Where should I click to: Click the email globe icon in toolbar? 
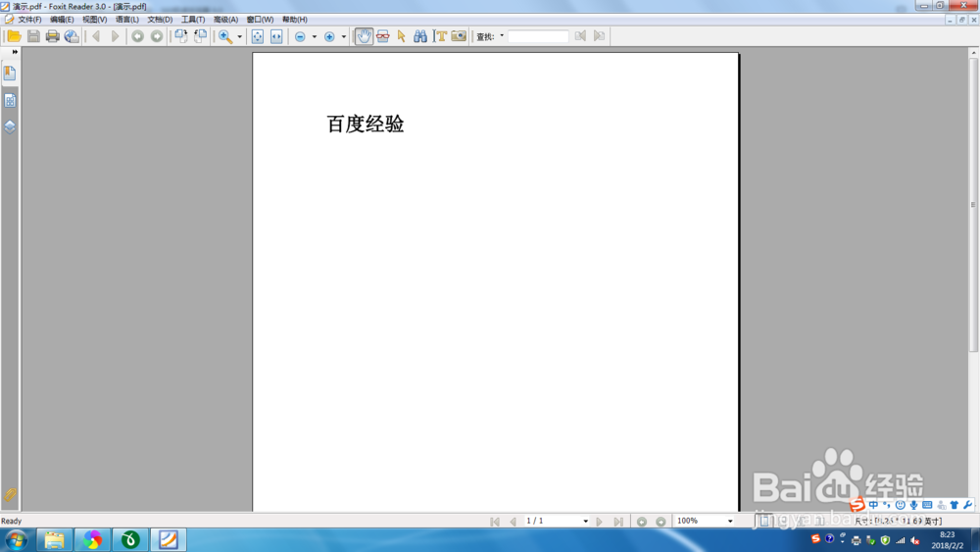[x=72, y=36]
